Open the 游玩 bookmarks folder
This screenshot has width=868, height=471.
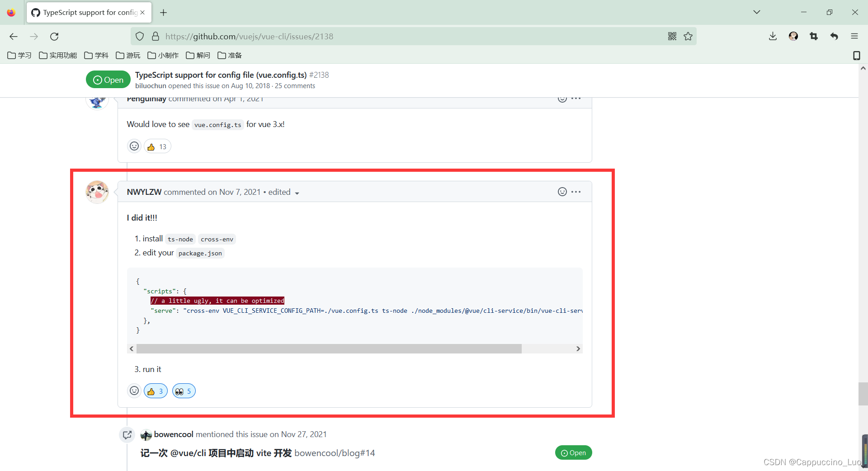(x=128, y=56)
